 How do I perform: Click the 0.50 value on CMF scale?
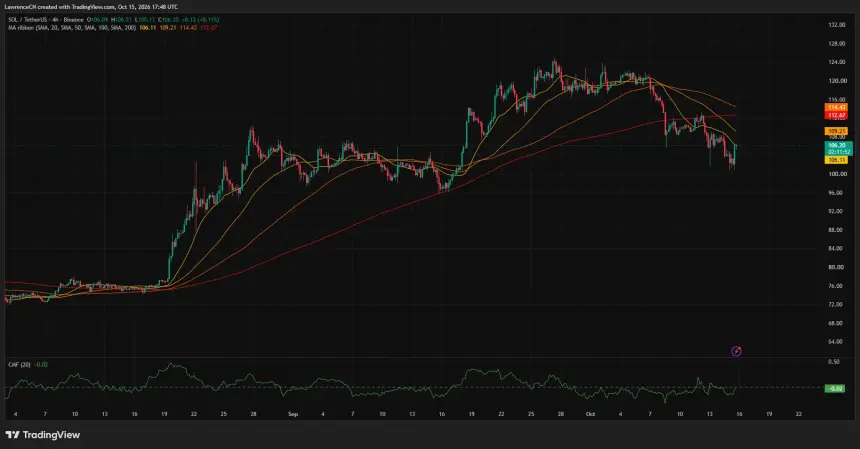point(834,362)
